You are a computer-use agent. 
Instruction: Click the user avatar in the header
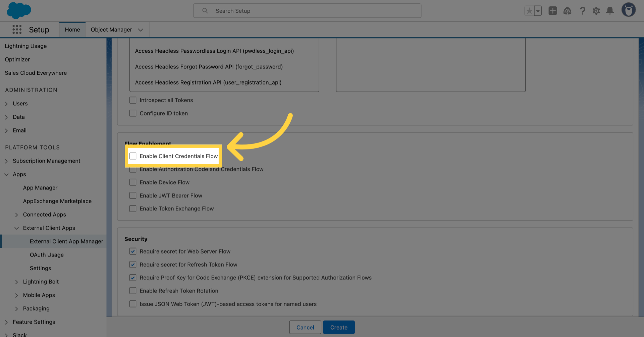coord(629,9)
